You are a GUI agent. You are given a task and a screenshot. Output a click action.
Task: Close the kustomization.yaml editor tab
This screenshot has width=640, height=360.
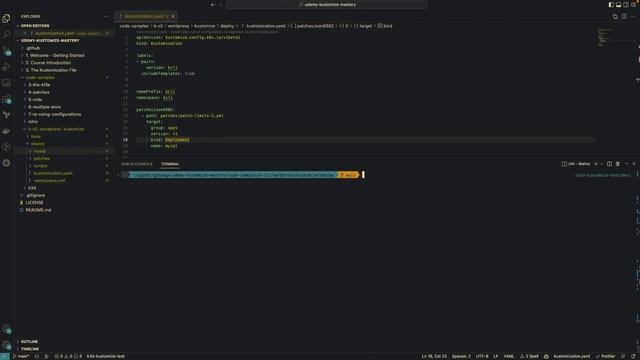click(173, 16)
